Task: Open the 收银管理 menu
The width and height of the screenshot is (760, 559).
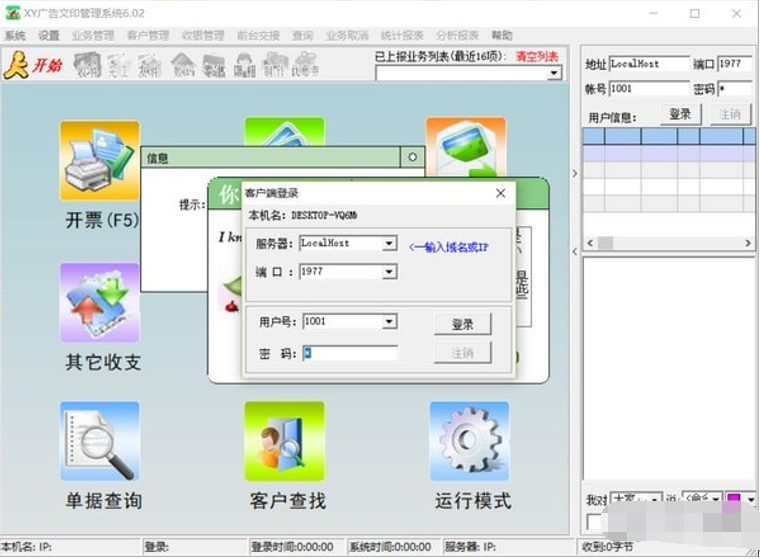Action: tap(203, 35)
